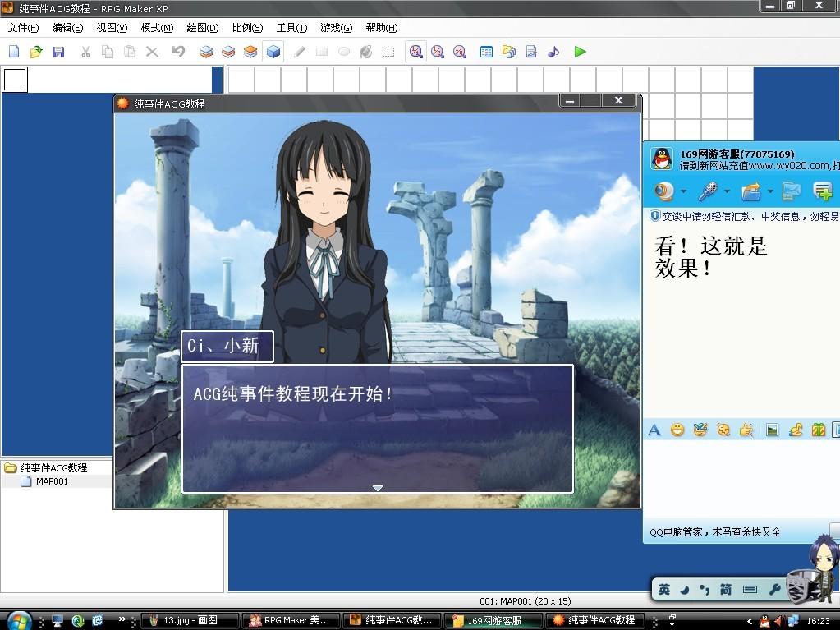Select the 纯事件ACG教程 project folder

(x=53, y=467)
